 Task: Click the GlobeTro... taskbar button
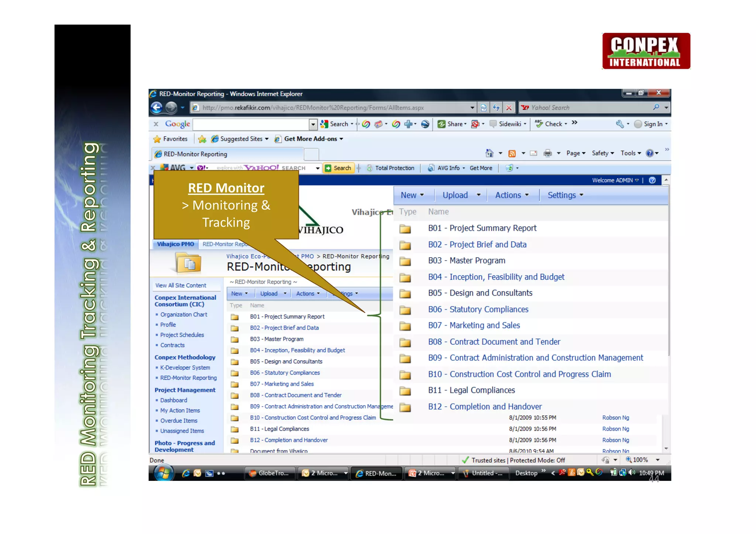pos(270,473)
